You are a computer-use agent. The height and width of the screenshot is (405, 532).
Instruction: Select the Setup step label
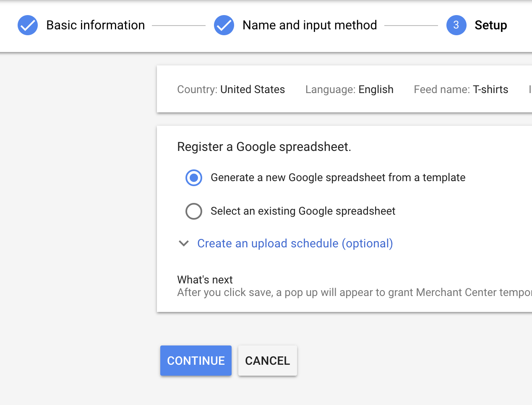[x=490, y=25]
